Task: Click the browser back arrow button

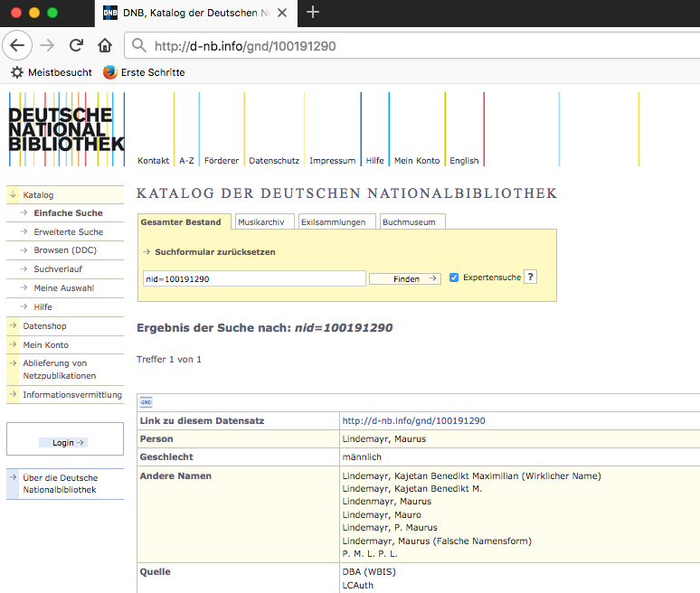Action: point(17,45)
